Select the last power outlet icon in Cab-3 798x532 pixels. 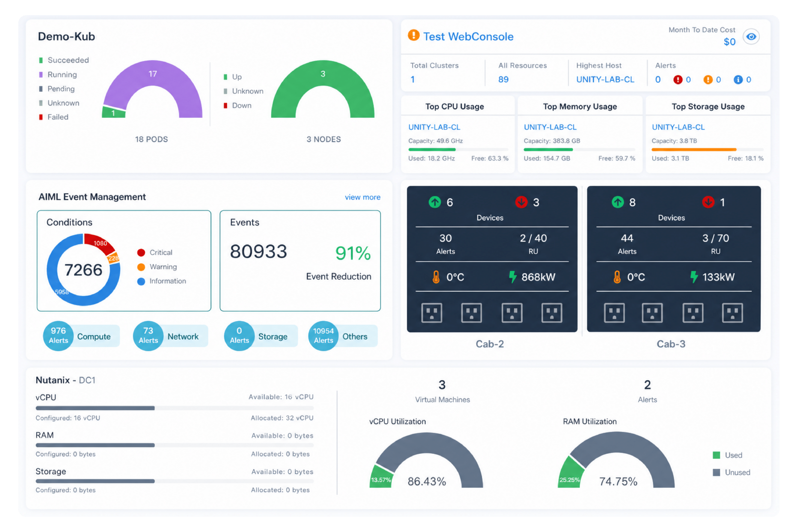[x=733, y=313]
